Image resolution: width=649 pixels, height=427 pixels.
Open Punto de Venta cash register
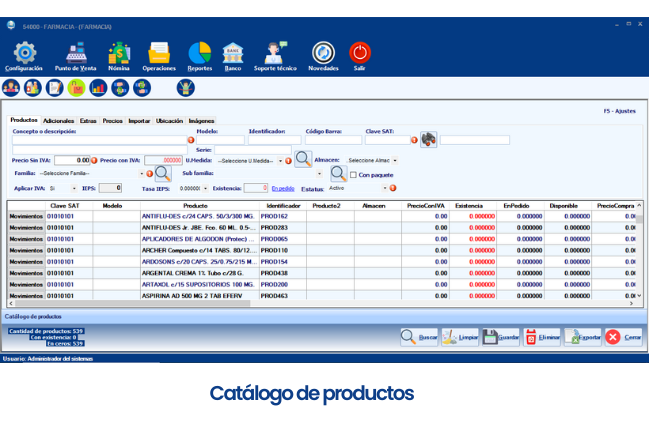(x=76, y=53)
